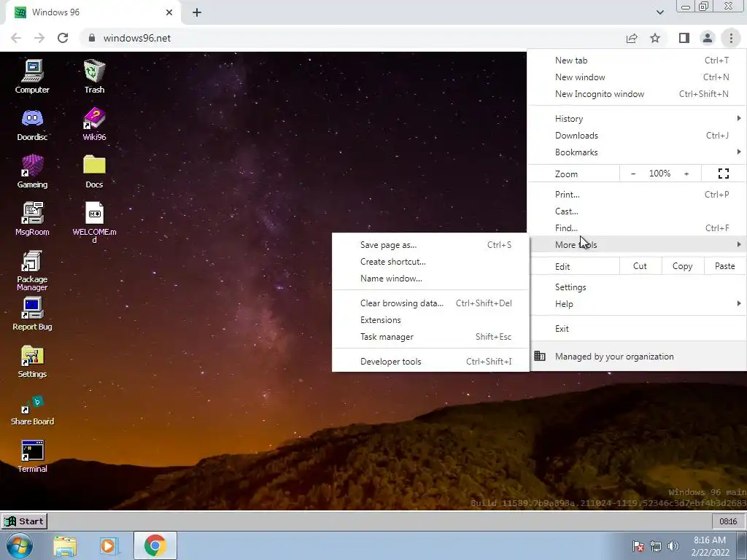Open Chrome Settings menu entry
The height and width of the screenshot is (560, 747).
pyautogui.click(x=636, y=287)
